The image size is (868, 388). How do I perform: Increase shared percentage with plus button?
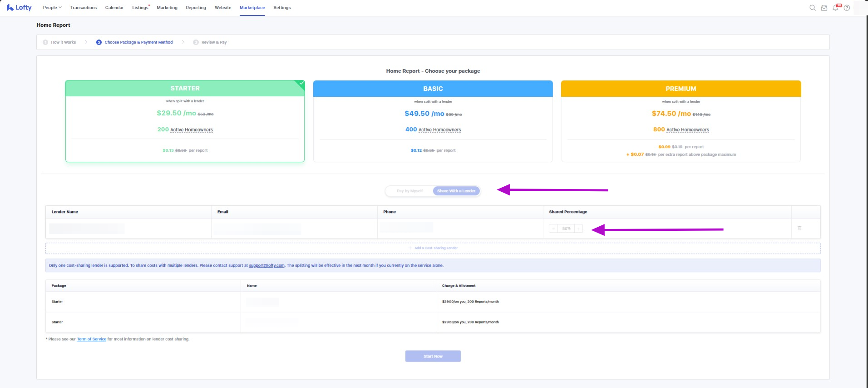click(578, 229)
